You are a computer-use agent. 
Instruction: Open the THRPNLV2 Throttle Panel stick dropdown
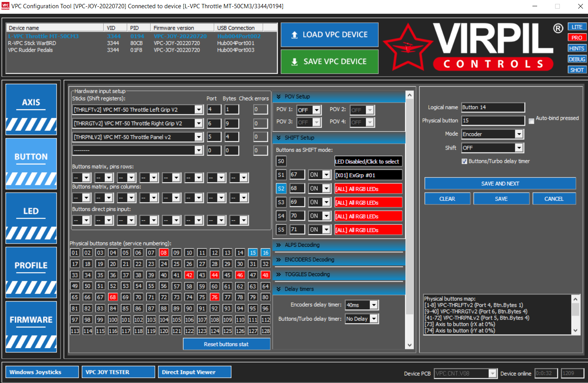pyautogui.click(x=199, y=137)
